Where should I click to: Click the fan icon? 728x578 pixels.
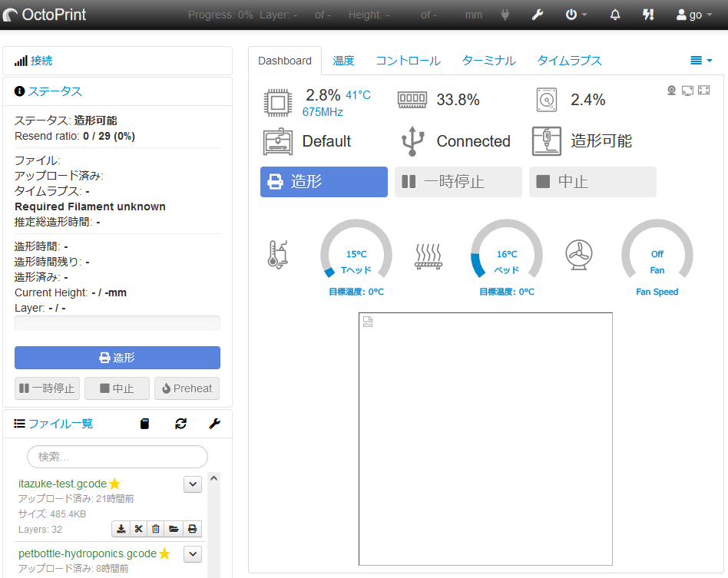tap(578, 255)
